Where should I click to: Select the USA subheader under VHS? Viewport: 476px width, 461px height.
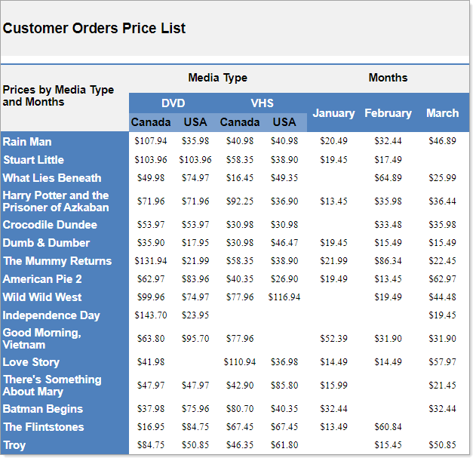coord(284,122)
